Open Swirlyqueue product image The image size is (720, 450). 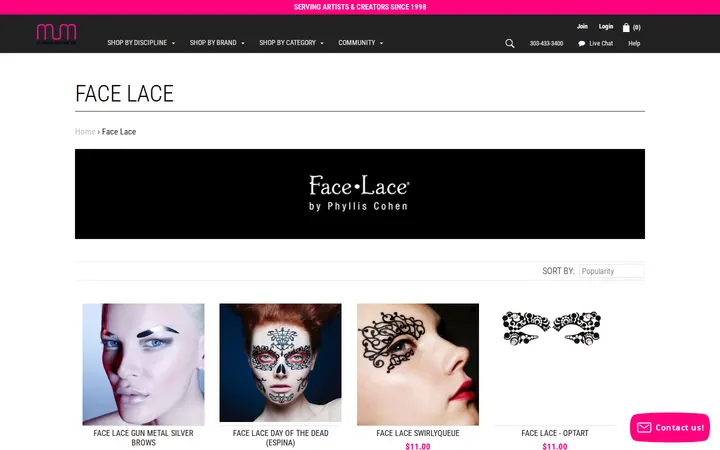(x=418, y=364)
